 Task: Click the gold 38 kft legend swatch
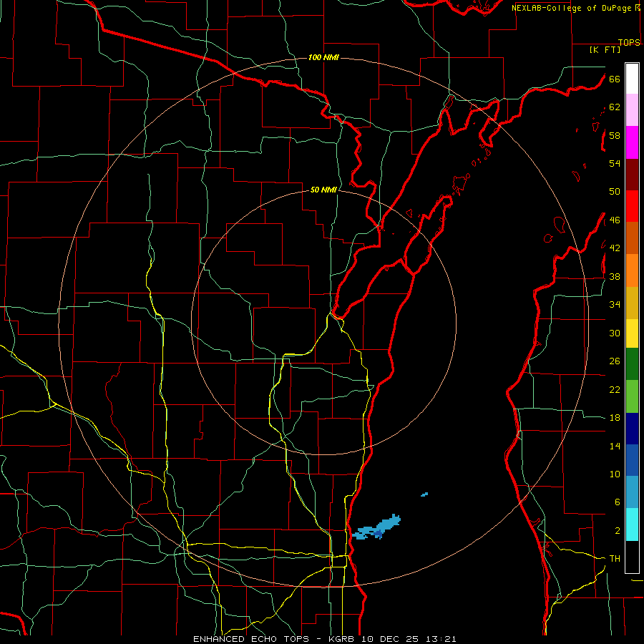[632, 303]
